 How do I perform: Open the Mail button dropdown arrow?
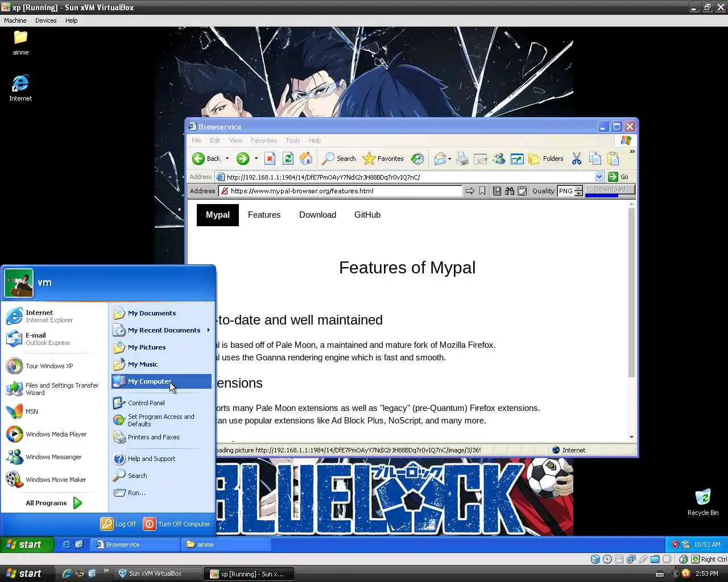click(449, 159)
